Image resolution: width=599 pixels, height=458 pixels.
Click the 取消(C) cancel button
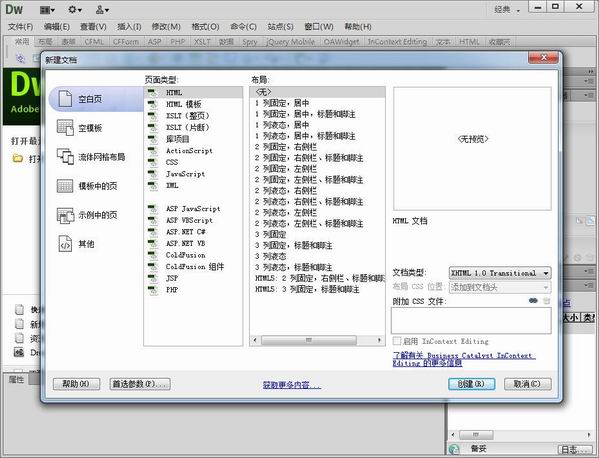coord(528,384)
